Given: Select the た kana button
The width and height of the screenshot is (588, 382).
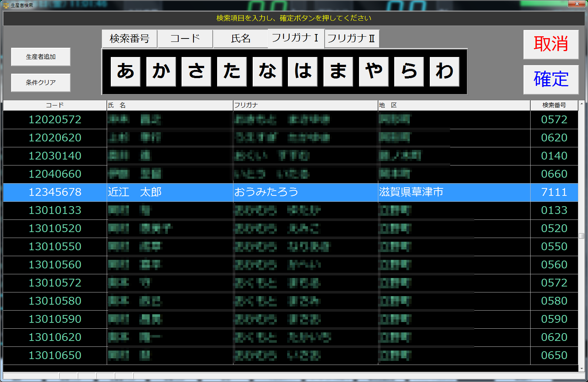Looking at the screenshot, I should pyautogui.click(x=232, y=71).
